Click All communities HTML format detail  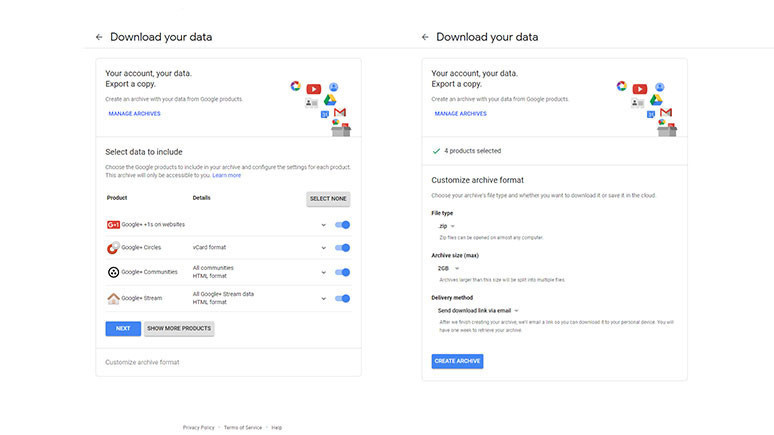(213, 272)
